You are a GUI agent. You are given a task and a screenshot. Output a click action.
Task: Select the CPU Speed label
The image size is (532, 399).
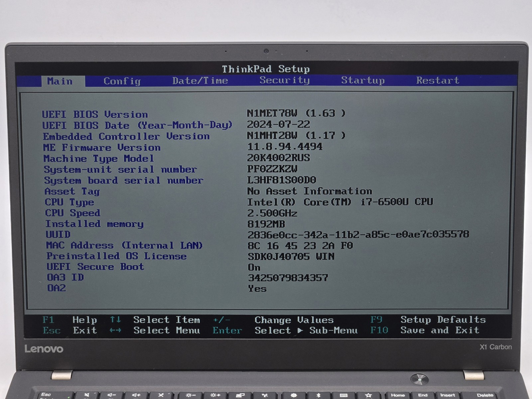[x=72, y=213]
